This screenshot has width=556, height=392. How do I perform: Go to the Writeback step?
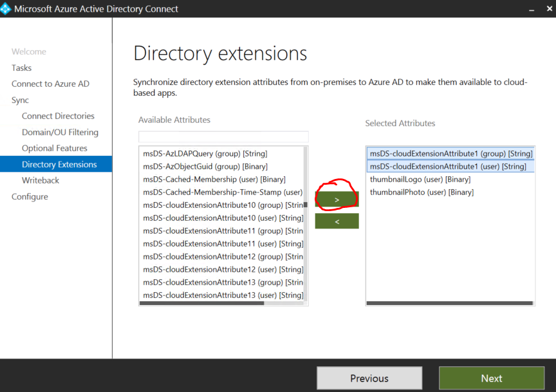pos(41,180)
